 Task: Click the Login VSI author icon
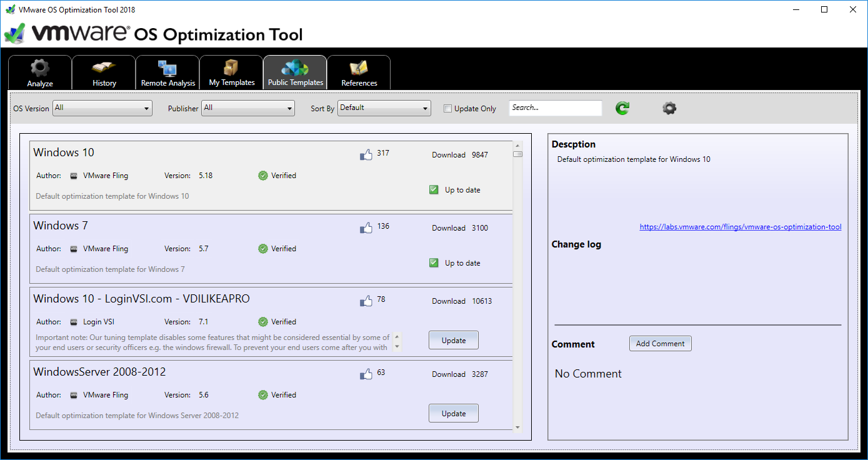click(74, 322)
